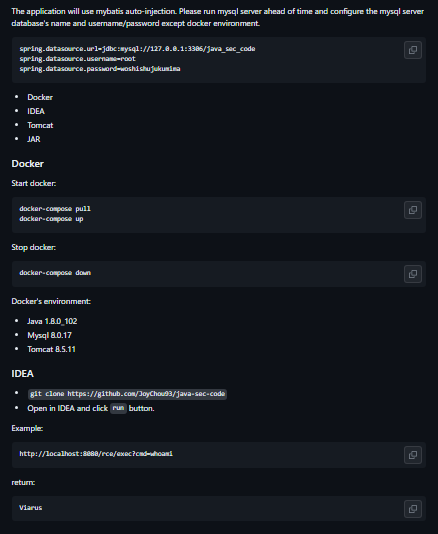This screenshot has width=438, height=534.
Task: Click the spring.datasource.url line
Action: click(x=137, y=49)
